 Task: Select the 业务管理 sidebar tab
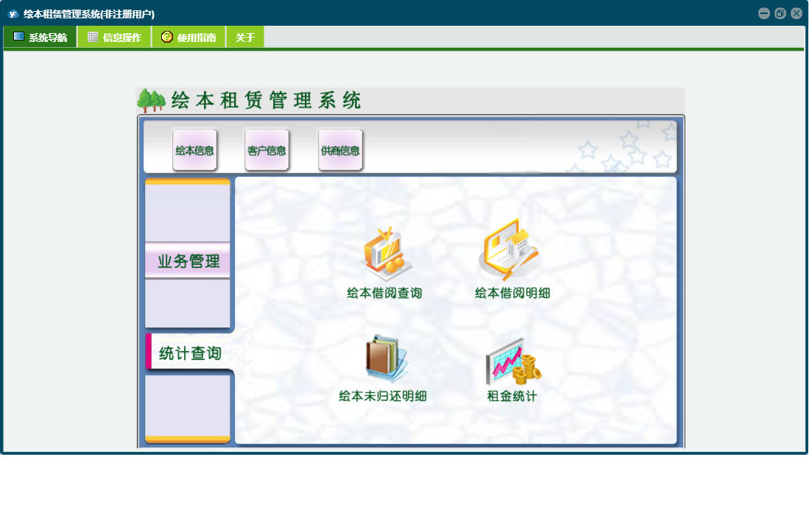pos(188,260)
